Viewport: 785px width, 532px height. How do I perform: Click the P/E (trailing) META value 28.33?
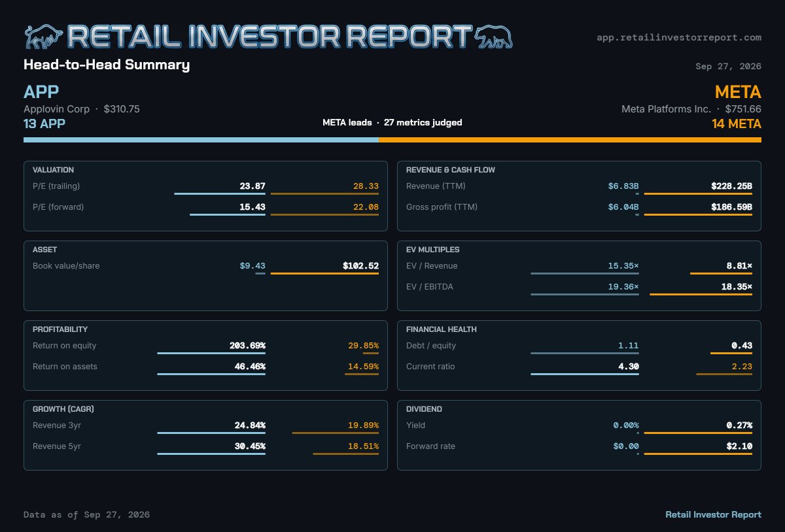(366, 186)
